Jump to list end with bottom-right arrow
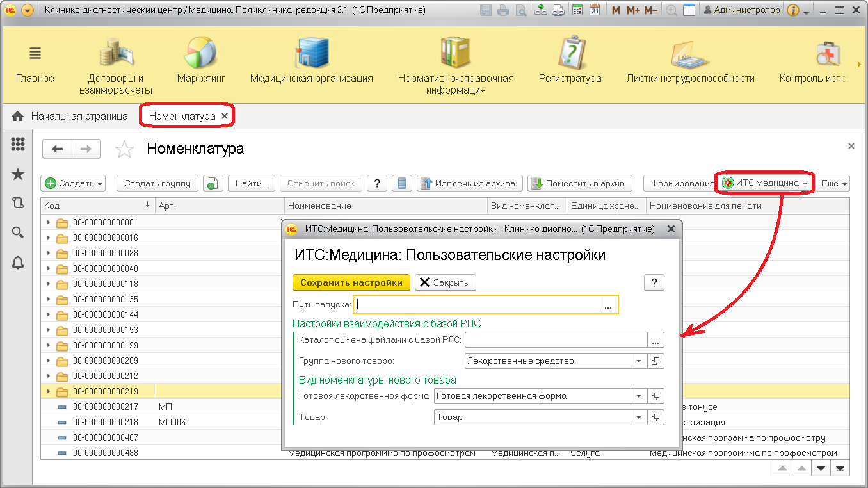This screenshot has width=868, height=488. [x=840, y=468]
